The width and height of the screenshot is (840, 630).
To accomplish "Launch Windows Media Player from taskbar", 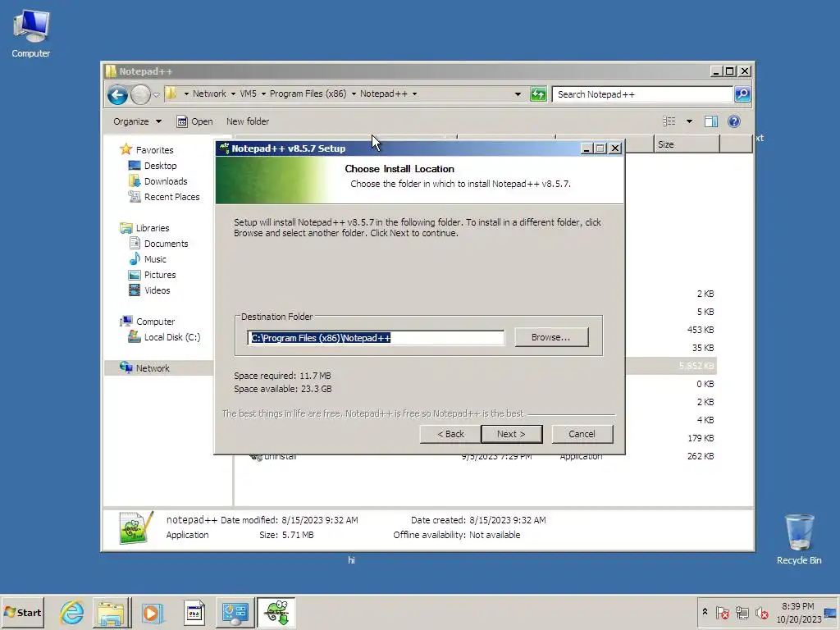I will point(152,612).
